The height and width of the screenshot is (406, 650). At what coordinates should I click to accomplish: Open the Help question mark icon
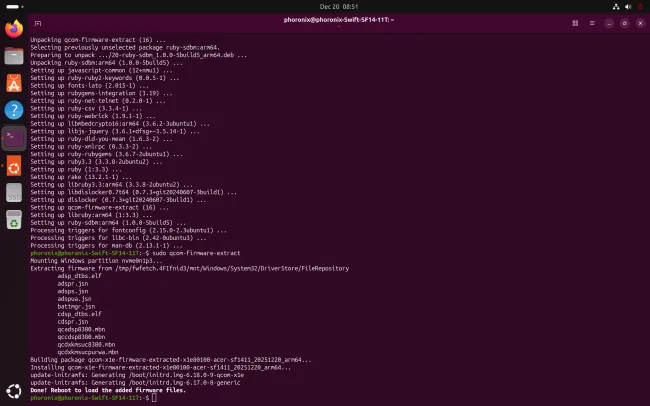(x=14, y=110)
